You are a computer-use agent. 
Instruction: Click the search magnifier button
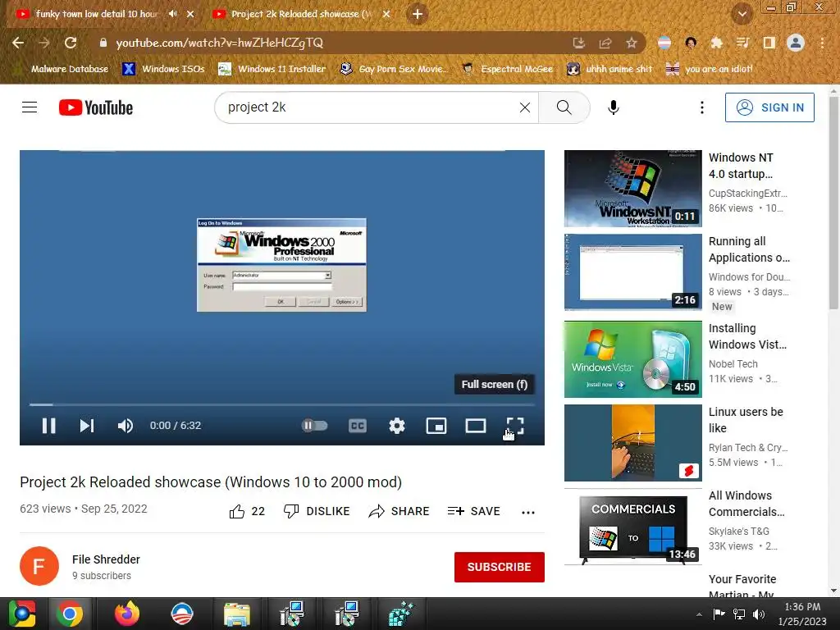tap(564, 107)
